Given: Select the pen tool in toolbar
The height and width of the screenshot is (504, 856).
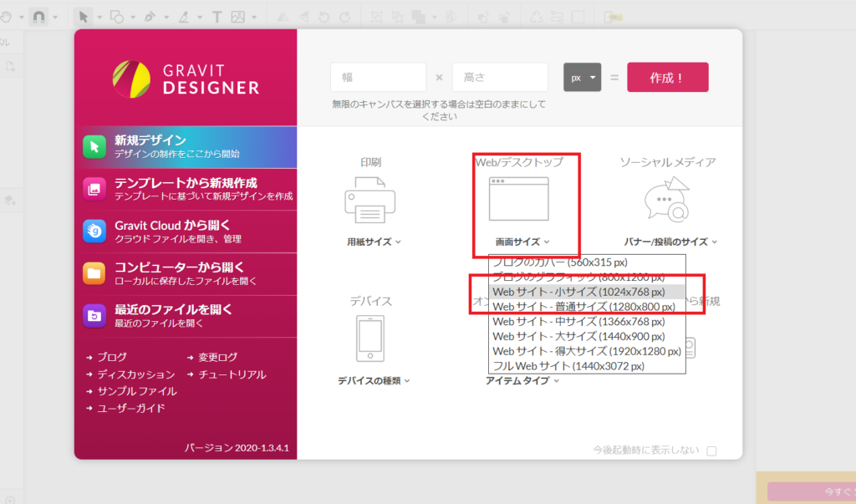Looking at the screenshot, I should (x=150, y=17).
